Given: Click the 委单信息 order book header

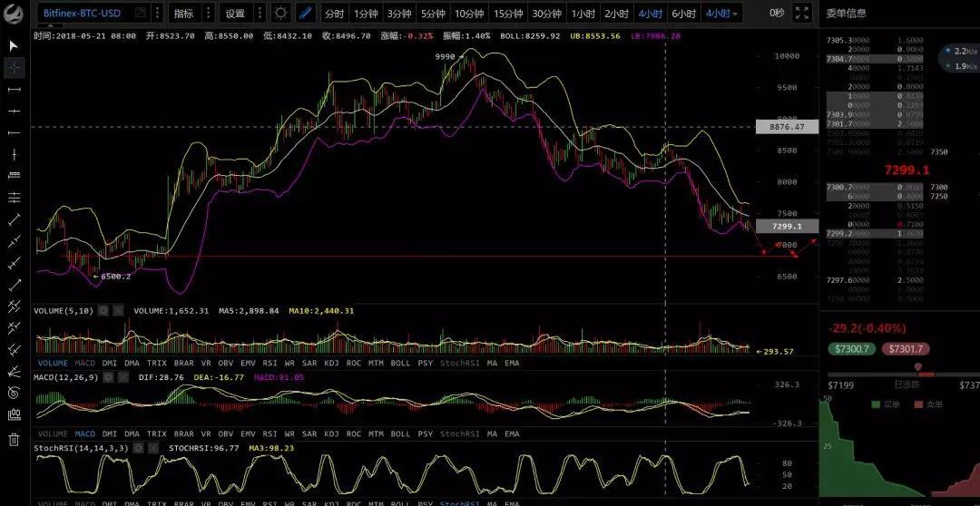Looking at the screenshot, I should click(847, 13).
